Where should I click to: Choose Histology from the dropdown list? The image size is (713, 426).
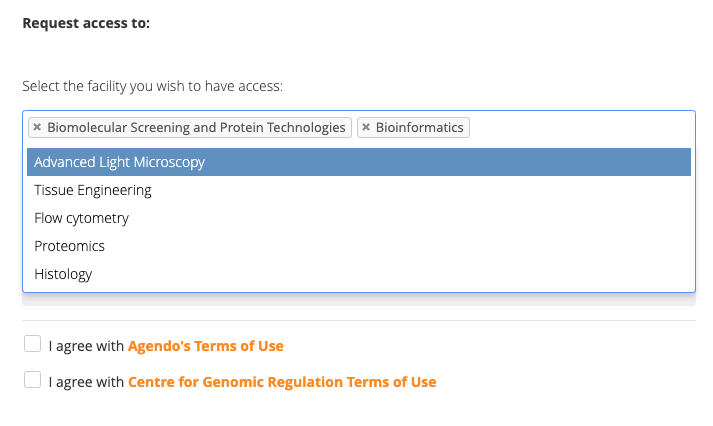coord(359,274)
